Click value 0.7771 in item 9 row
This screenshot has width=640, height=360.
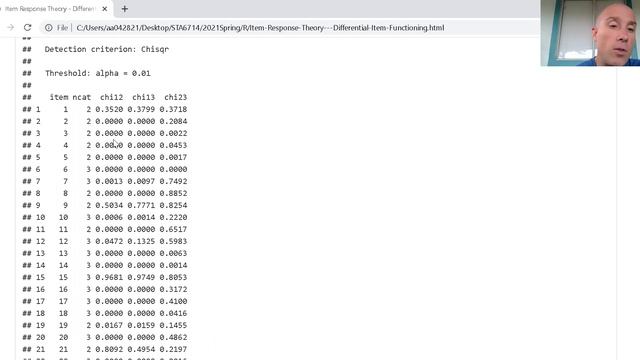pyautogui.click(x=141, y=205)
